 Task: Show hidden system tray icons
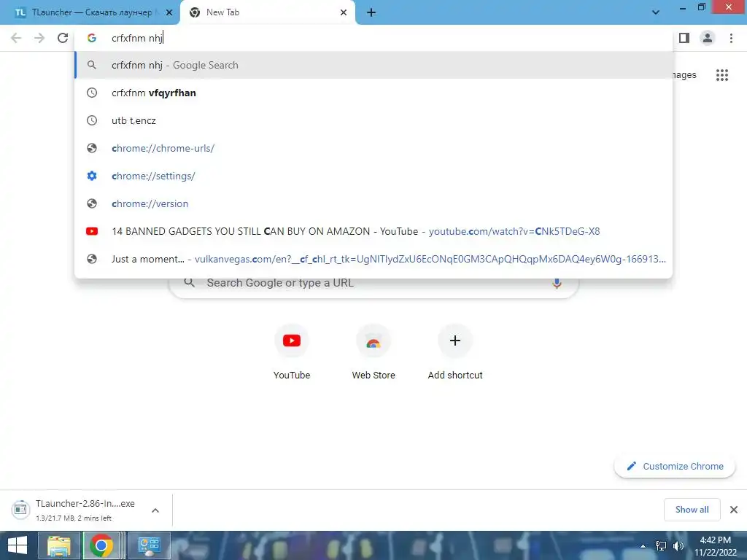(643, 546)
